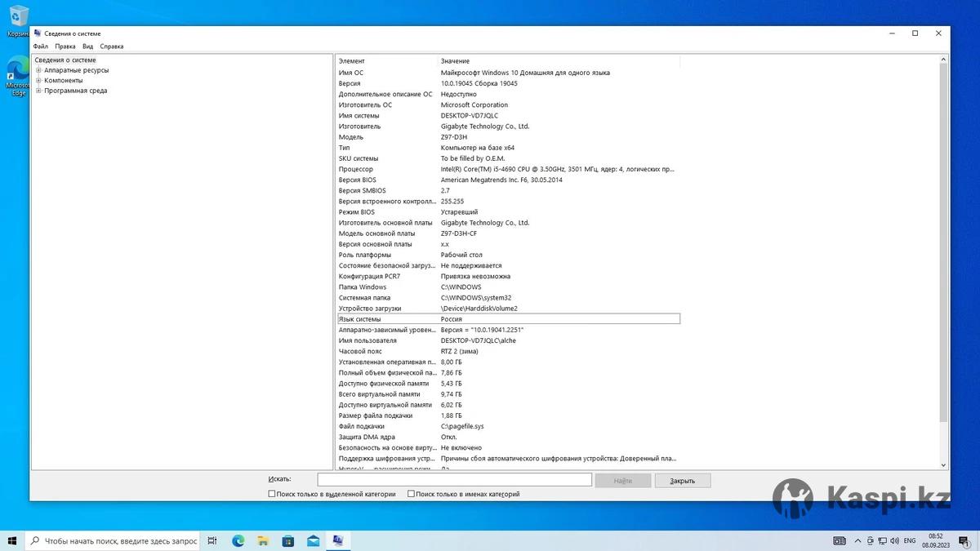Select the Роль платформы row
Viewport: 980px width, 551px height.
[508, 255]
